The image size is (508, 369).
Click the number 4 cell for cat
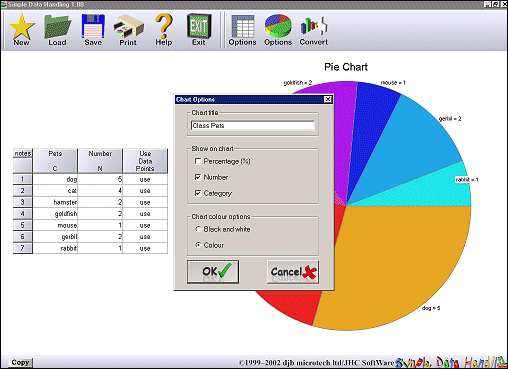100,191
